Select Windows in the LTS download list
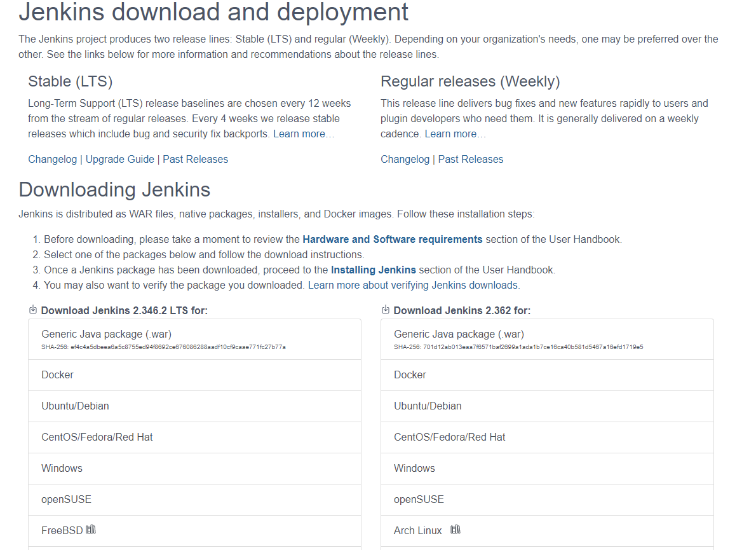 tap(195, 469)
